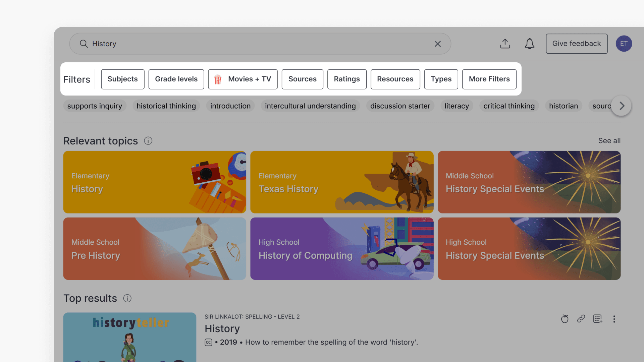Copy link using the link icon
Image resolution: width=644 pixels, height=362 pixels.
click(x=581, y=319)
